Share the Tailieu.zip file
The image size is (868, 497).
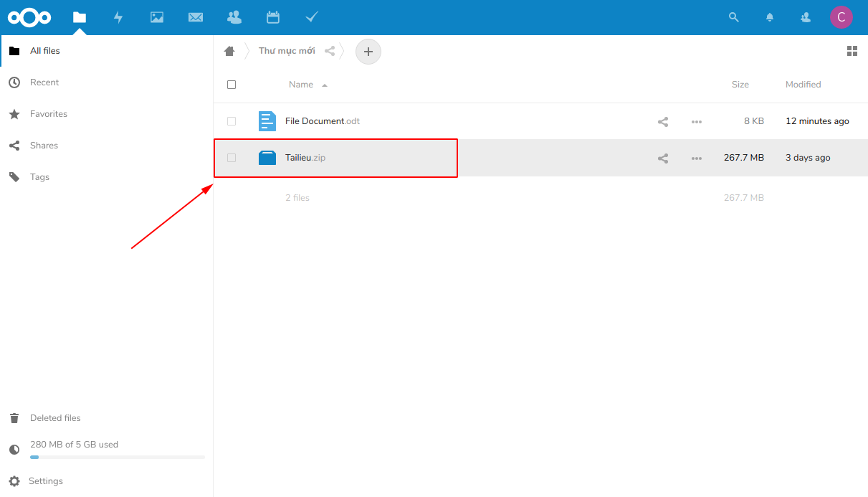[x=663, y=158]
